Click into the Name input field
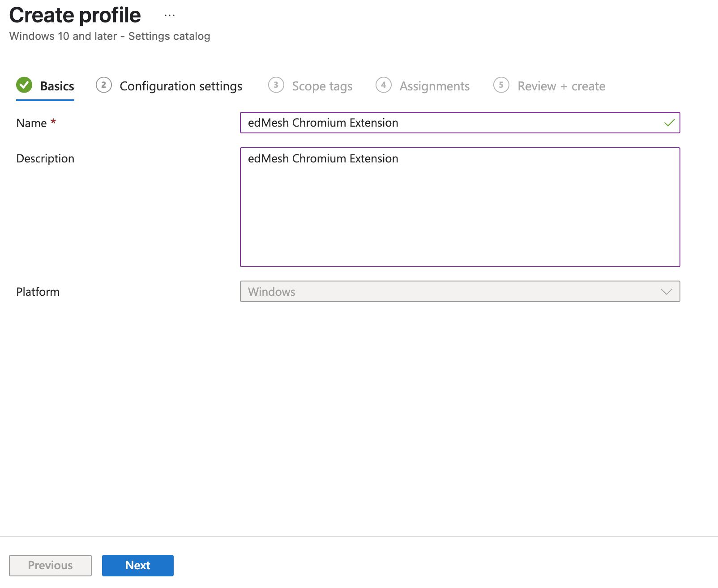718x588 pixels. pyautogui.click(x=460, y=123)
